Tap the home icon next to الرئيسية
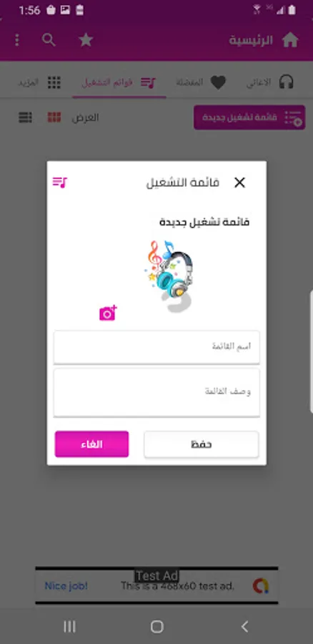313x644 pixels. 290,40
